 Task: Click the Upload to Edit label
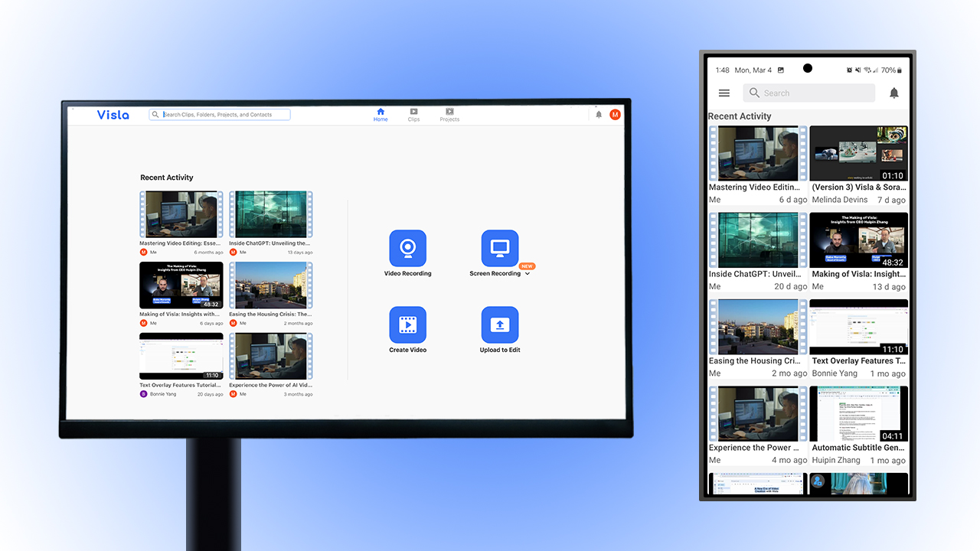pyautogui.click(x=500, y=350)
